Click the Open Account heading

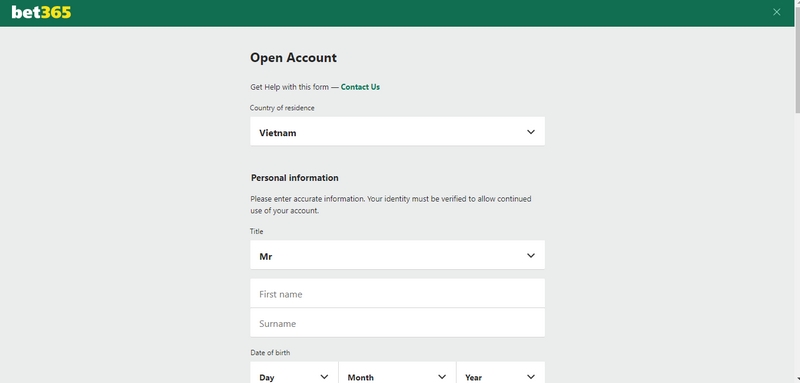click(x=293, y=58)
